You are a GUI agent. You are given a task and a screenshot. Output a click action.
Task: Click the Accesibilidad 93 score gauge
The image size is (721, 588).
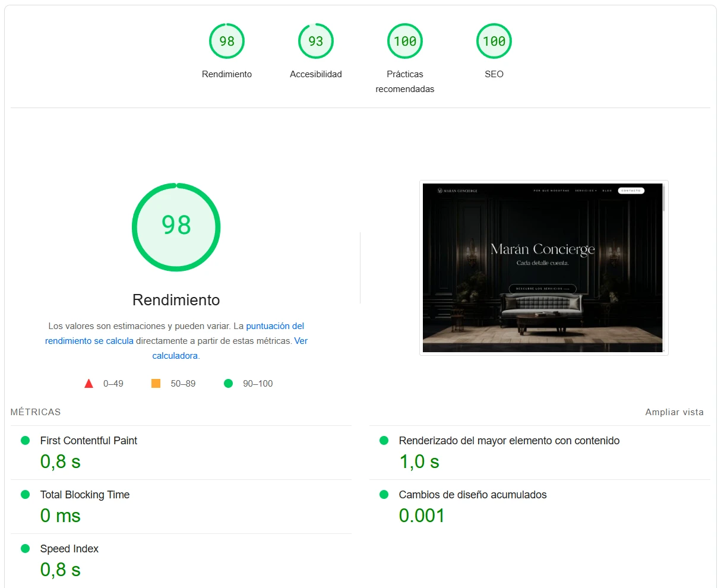point(315,41)
